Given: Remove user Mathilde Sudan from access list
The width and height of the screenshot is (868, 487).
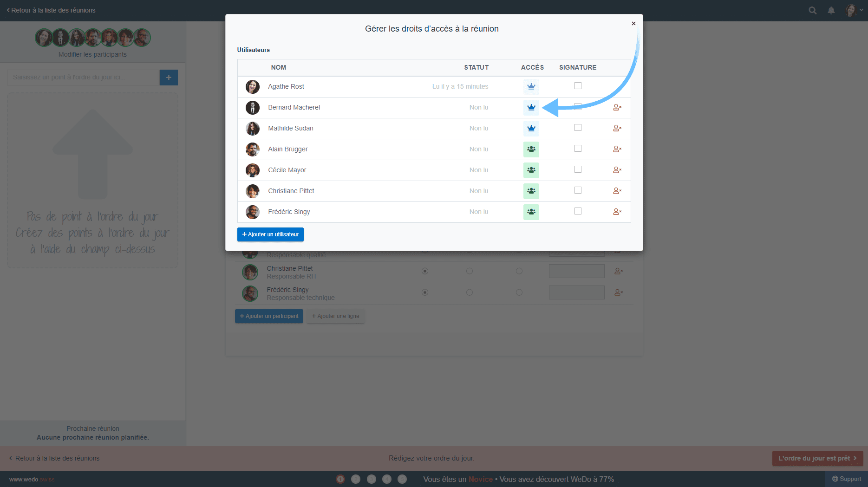Looking at the screenshot, I should tap(617, 129).
